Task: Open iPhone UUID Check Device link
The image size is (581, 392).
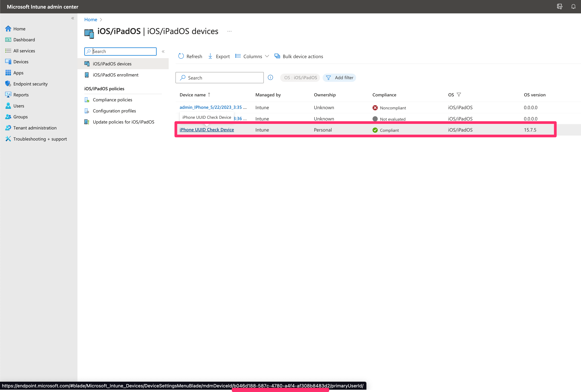Action: (x=207, y=129)
